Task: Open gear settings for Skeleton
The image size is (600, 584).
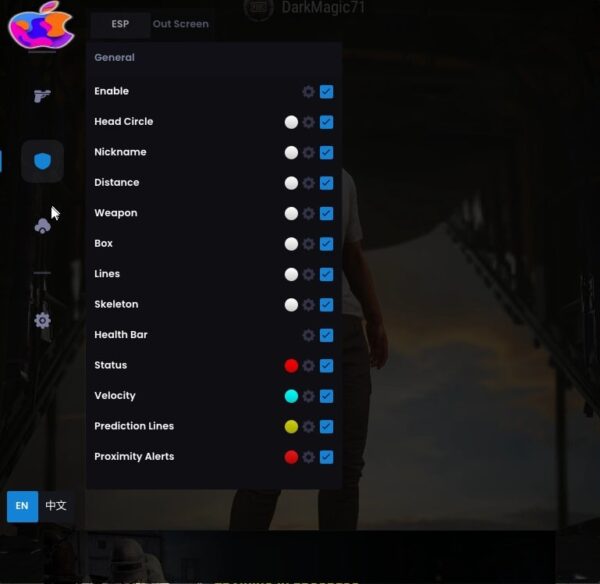Action: [309, 305]
